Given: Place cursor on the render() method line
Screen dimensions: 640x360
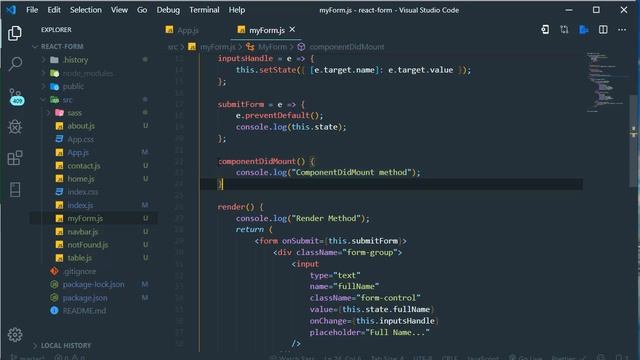Looking at the screenshot, I should coord(240,207).
